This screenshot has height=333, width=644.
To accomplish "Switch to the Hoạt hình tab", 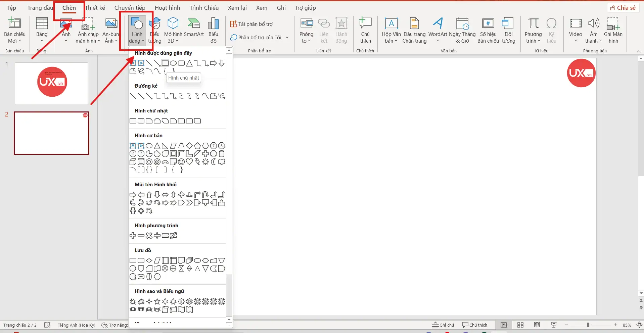I will tap(167, 8).
